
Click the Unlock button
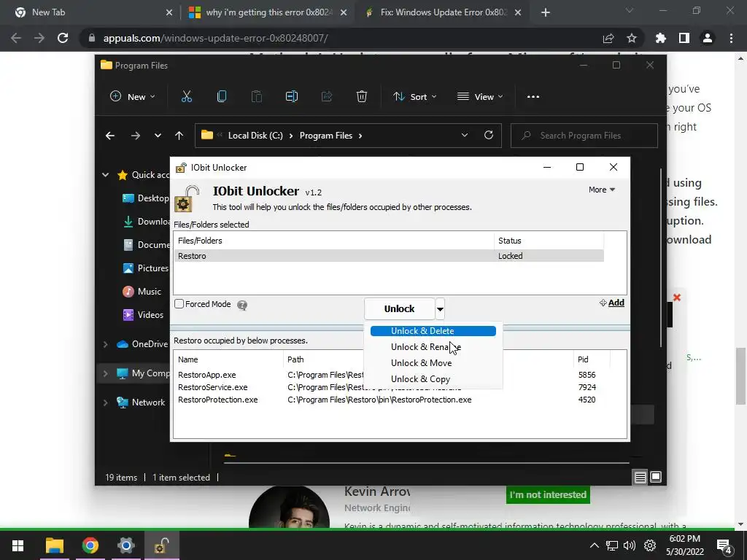[399, 309]
